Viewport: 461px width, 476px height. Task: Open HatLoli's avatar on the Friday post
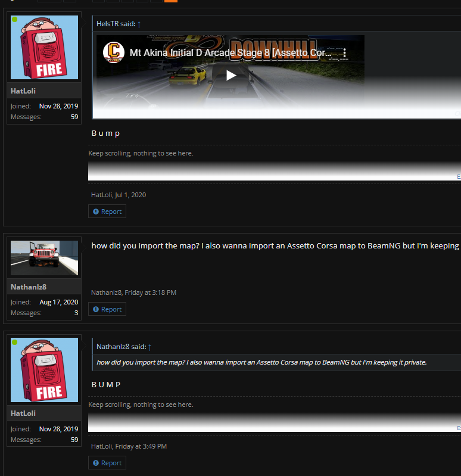click(44, 370)
